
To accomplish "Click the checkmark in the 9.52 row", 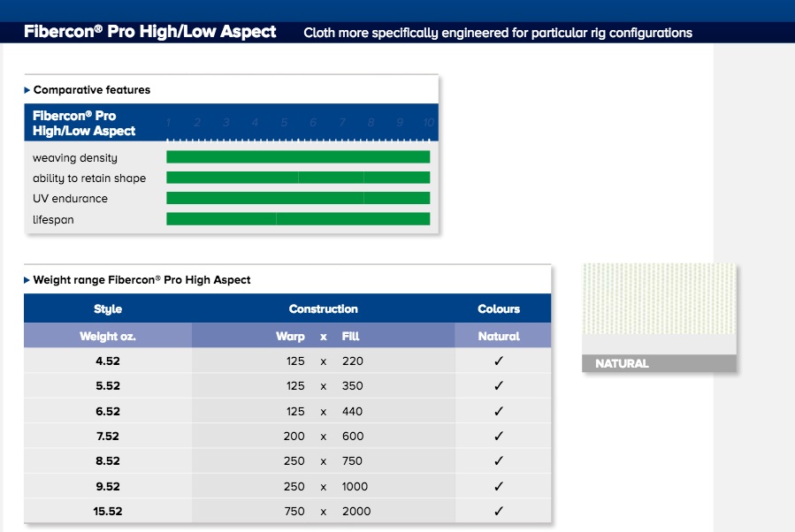I will coord(499,486).
